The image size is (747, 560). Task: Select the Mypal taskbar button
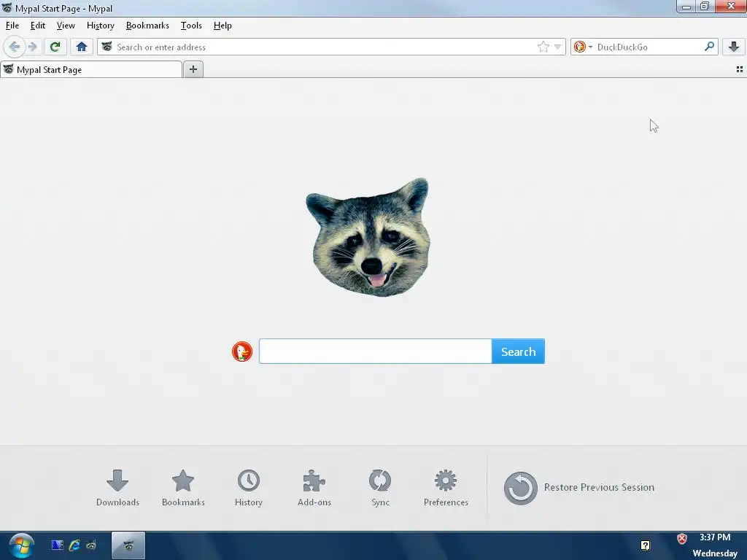tap(128, 545)
